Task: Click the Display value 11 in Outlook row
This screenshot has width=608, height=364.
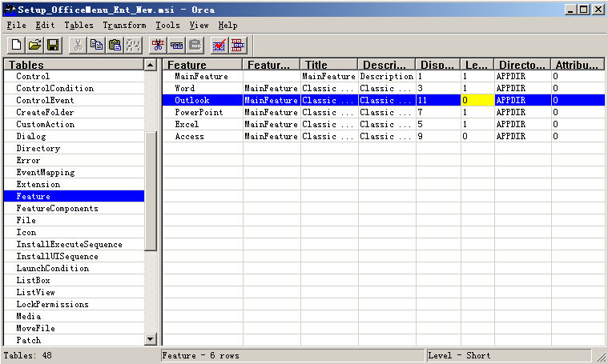Action: coord(438,100)
